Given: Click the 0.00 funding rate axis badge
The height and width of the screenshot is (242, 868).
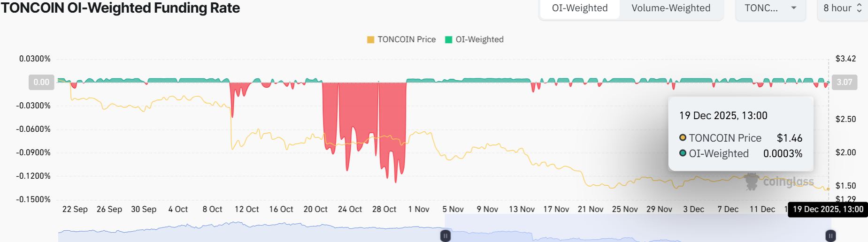Looking at the screenshot, I should click(41, 82).
